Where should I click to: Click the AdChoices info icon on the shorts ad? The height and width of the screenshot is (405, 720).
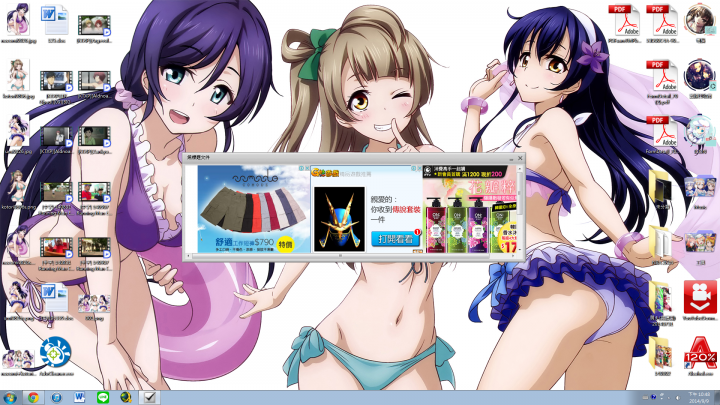point(302,169)
